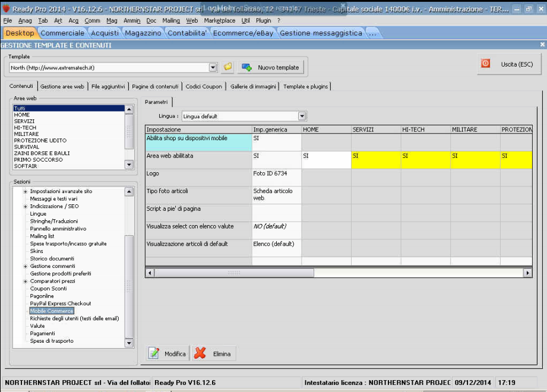
Task: Switch to the Magazzino module tab
Action: [143, 33]
